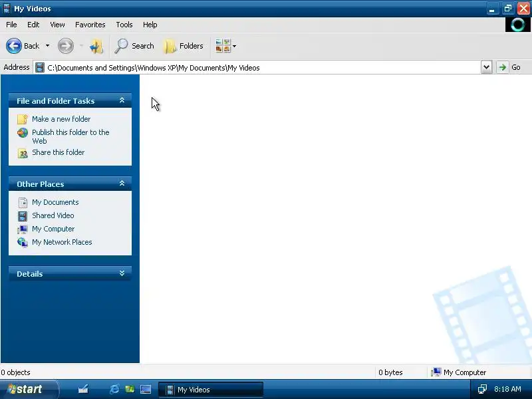532x399 pixels.
Task: Expand the Details panel
Action: 122,273
